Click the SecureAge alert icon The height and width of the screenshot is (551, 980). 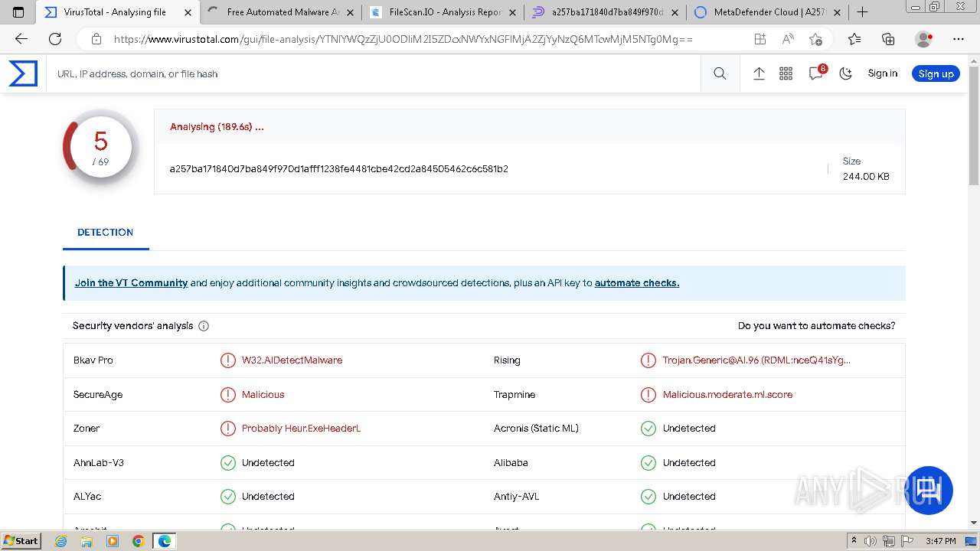pos(228,395)
